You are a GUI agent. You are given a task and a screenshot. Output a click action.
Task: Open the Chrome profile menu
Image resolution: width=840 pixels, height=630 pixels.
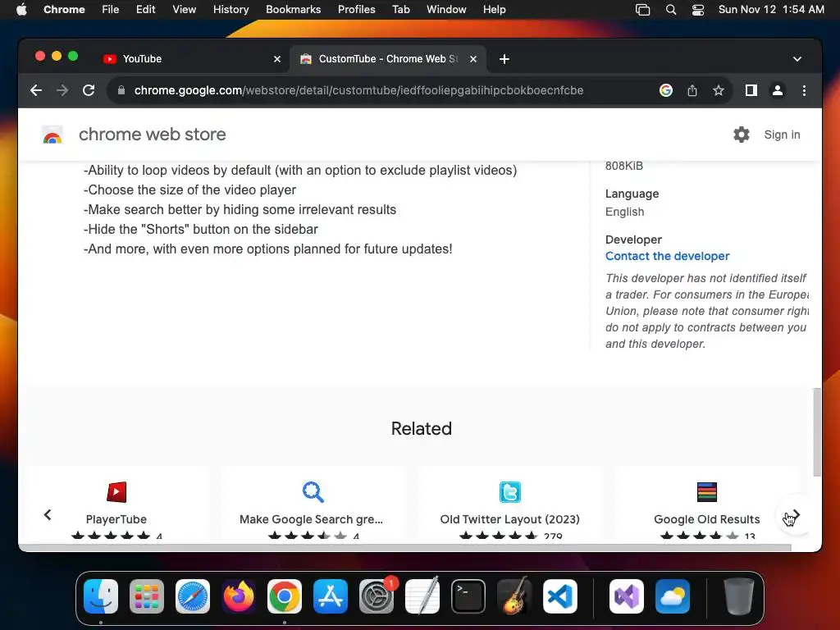[x=778, y=90]
